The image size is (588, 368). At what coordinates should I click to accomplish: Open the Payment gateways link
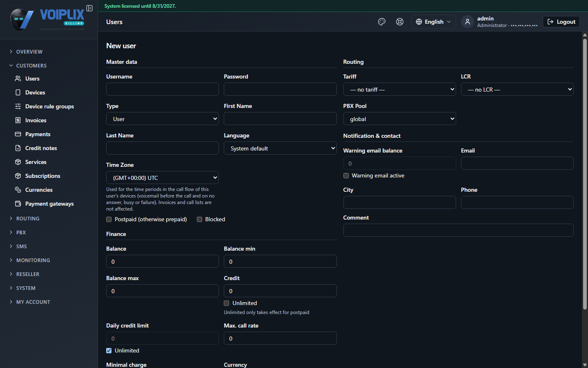49,204
